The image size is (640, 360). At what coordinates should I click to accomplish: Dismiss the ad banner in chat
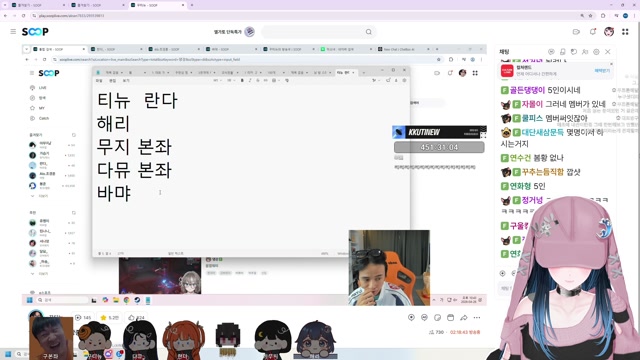[x=611, y=64]
